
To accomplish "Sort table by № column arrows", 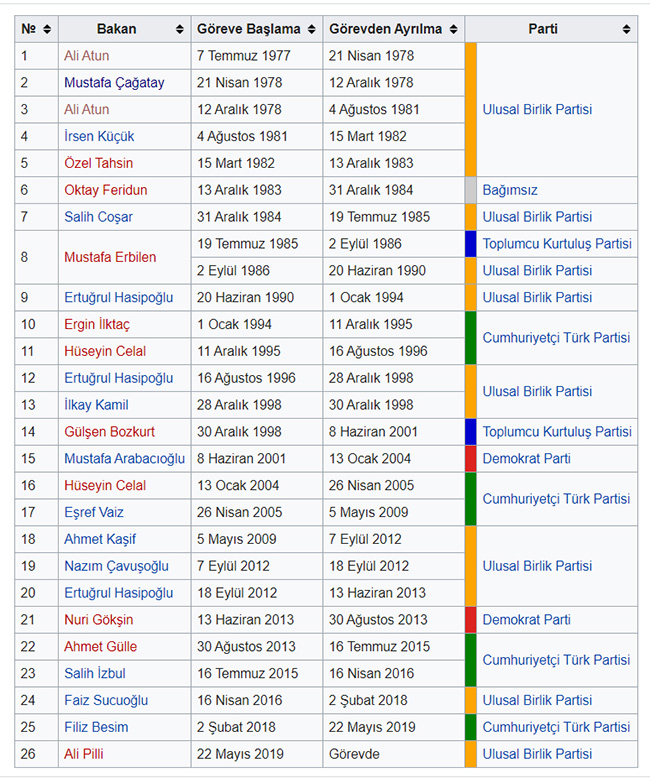I will coord(47,29).
